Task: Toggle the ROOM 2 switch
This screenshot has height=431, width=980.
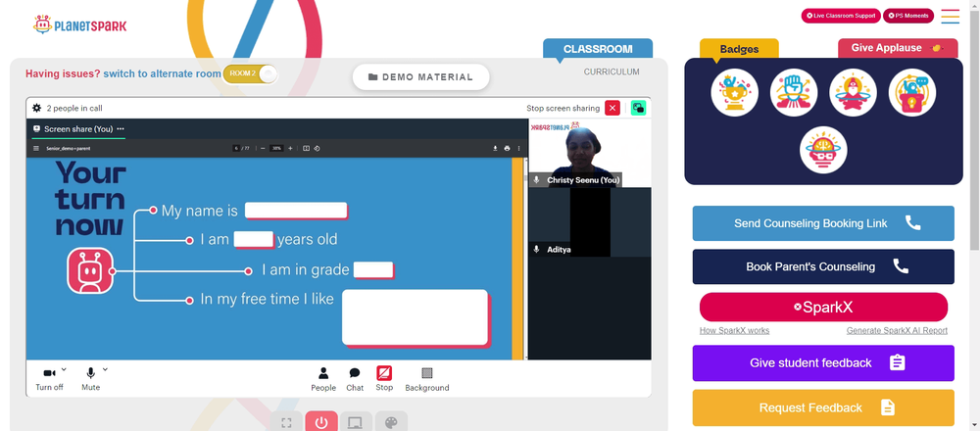Action: click(250, 73)
